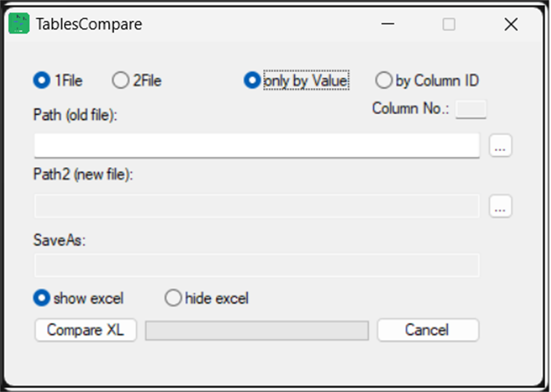Enable the show excel option
Viewport: 551px width, 392px height.
[x=42, y=298]
